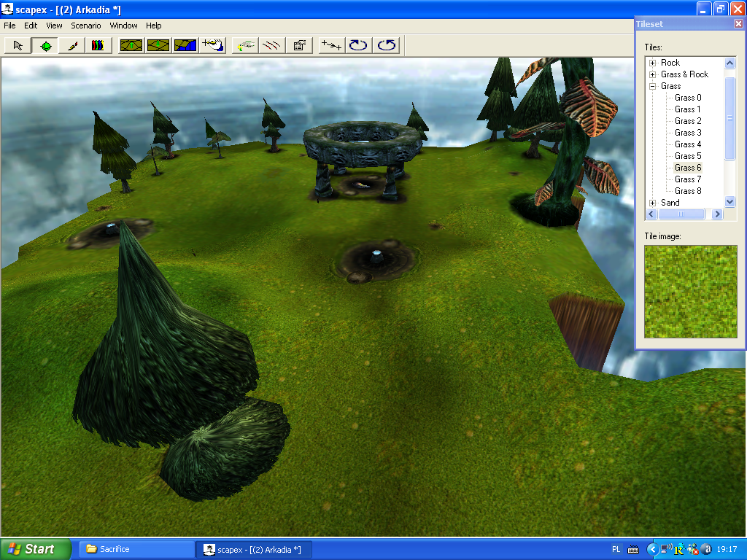Image resolution: width=747 pixels, height=560 pixels.
Task: Click the Rock label in tile tree
Action: click(x=670, y=63)
